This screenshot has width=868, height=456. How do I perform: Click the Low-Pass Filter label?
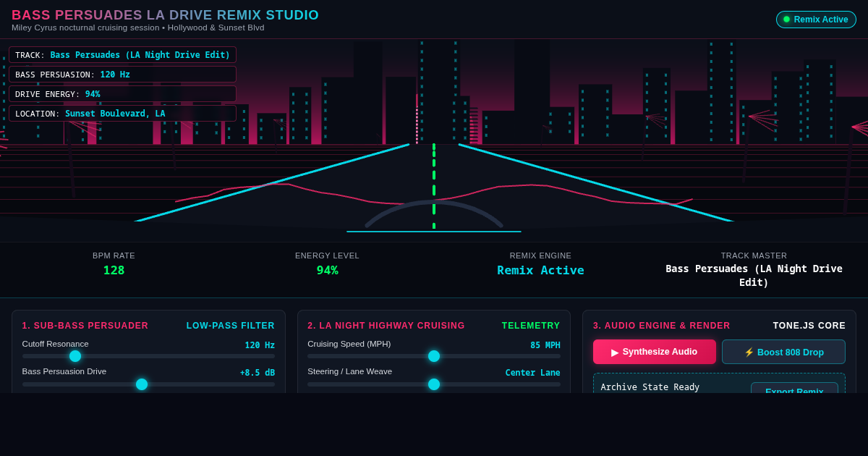coord(231,326)
